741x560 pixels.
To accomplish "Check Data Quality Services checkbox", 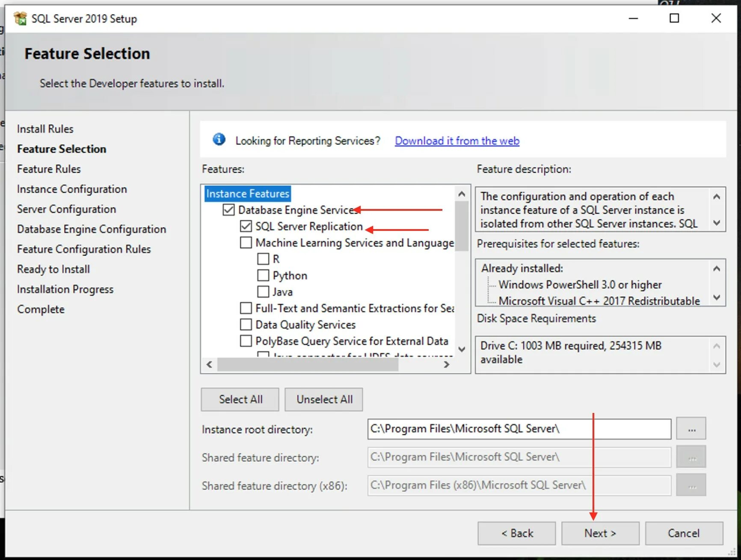I will pos(246,324).
